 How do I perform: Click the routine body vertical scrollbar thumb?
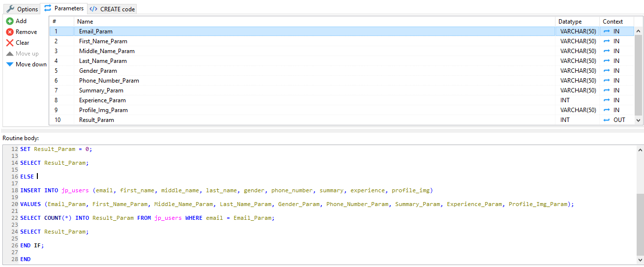(640, 224)
